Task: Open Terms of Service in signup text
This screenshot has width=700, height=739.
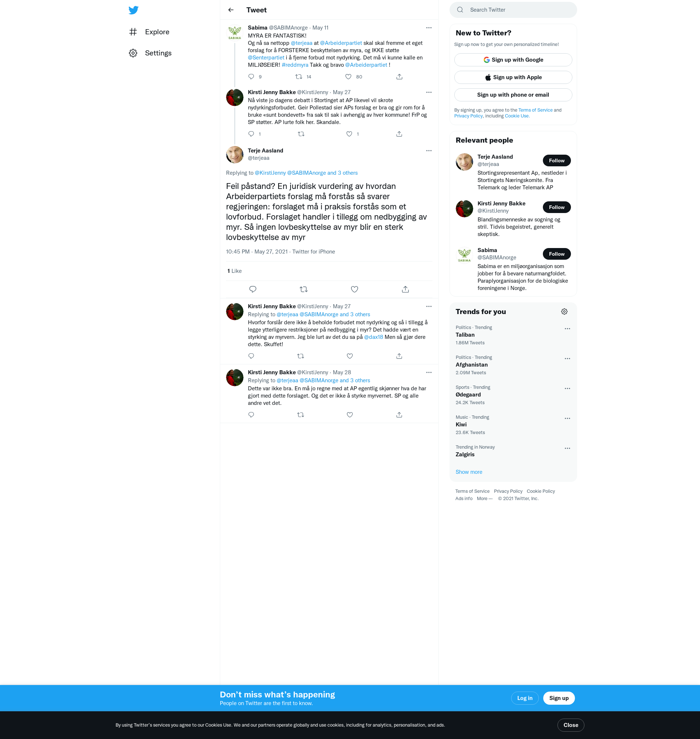Action: [535, 110]
